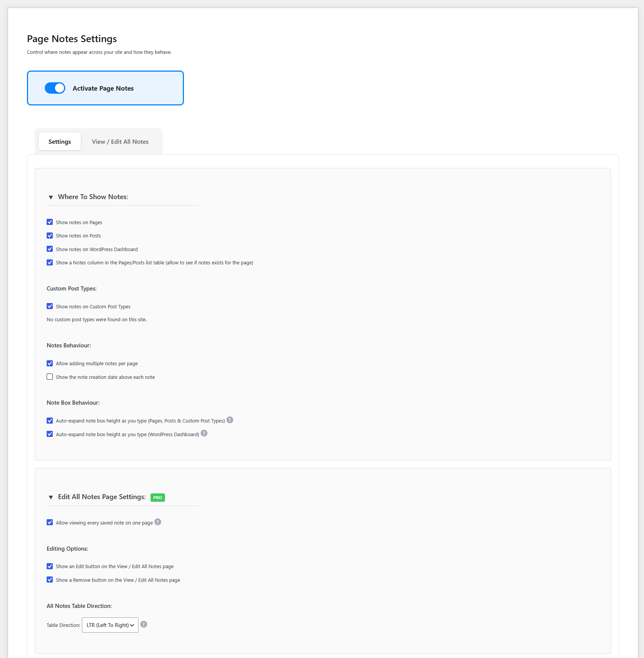This screenshot has width=644, height=658.
Task: Open the View / Edit All Notes tab
Action: pyautogui.click(x=120, y=141)
